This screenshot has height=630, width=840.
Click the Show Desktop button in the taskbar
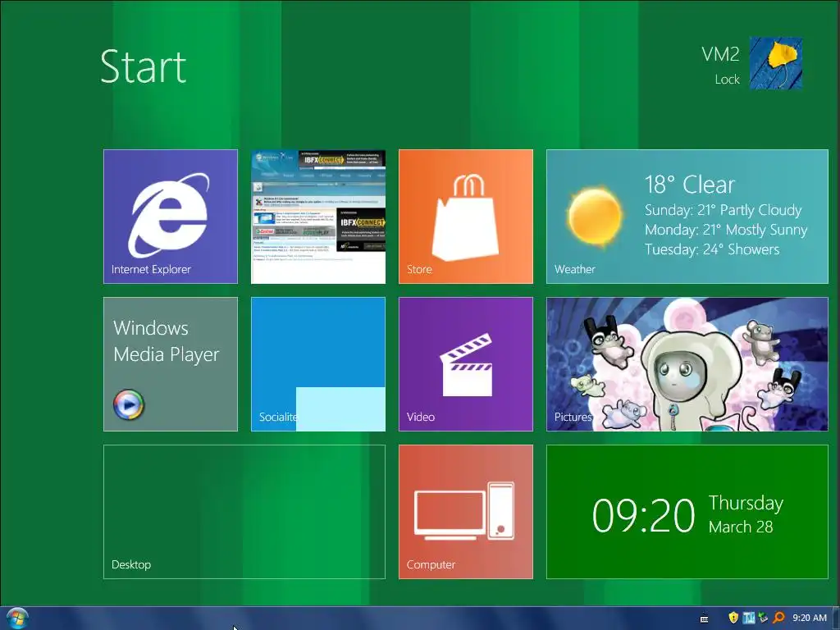coord(836,619)
